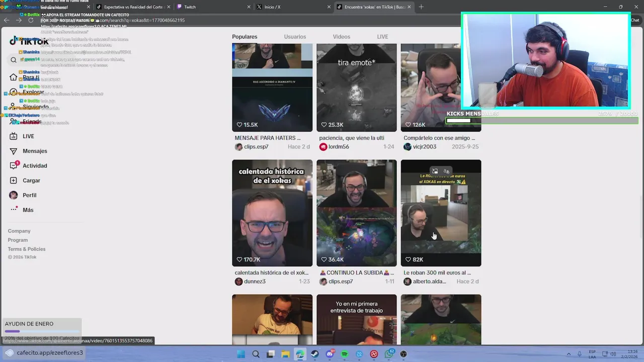Open lordm56 user profile

(x=339, y=147)
